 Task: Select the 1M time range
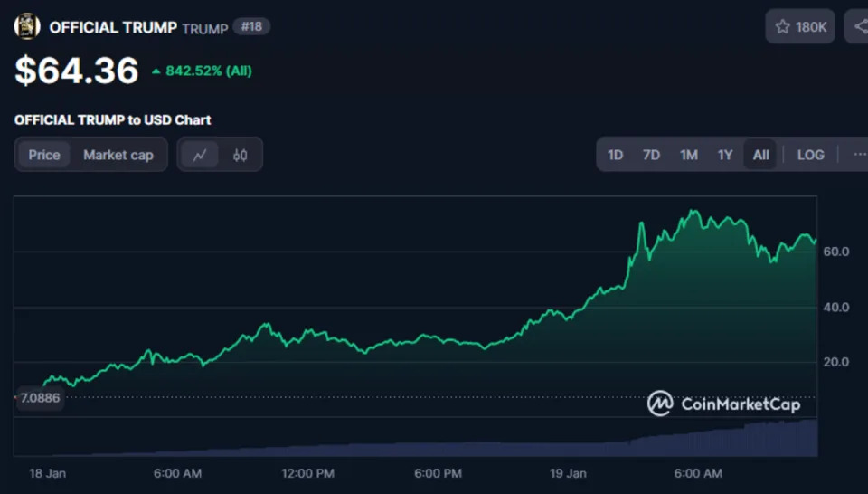point(689,155)
